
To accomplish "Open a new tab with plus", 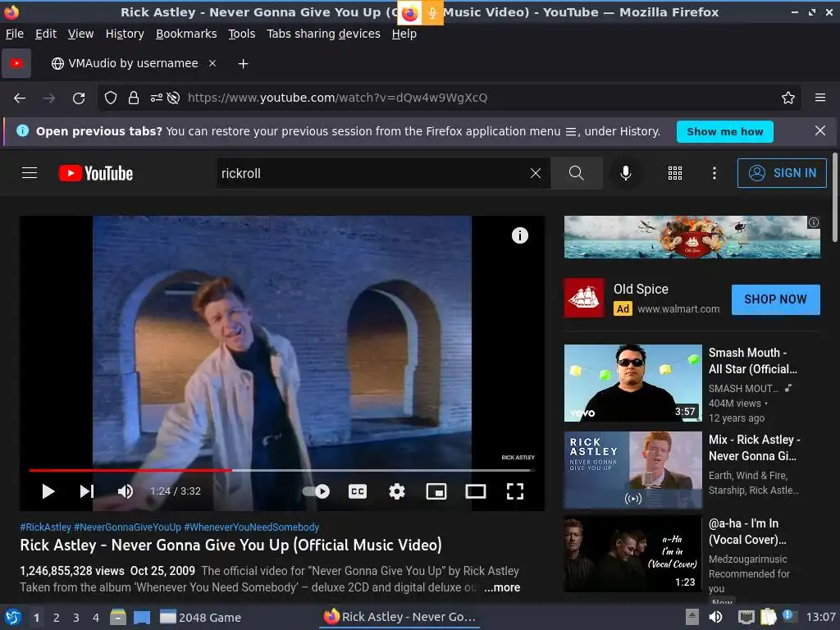I will click(243, 64).
